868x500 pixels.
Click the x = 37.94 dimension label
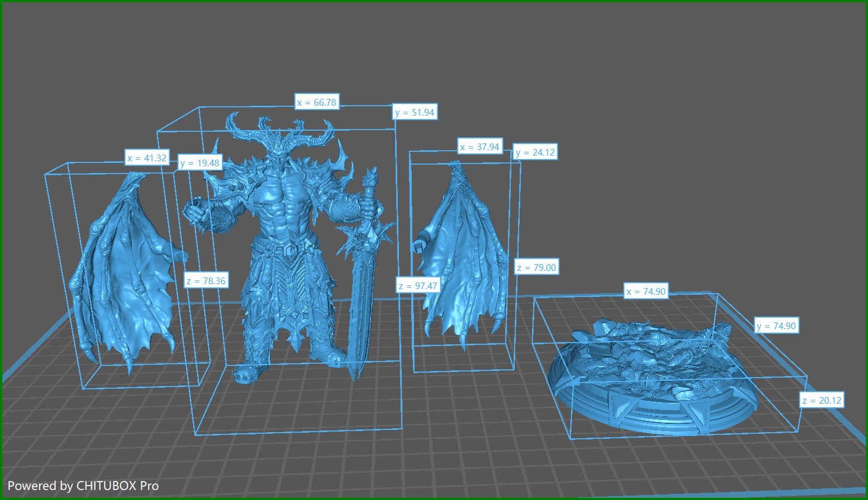480,147
